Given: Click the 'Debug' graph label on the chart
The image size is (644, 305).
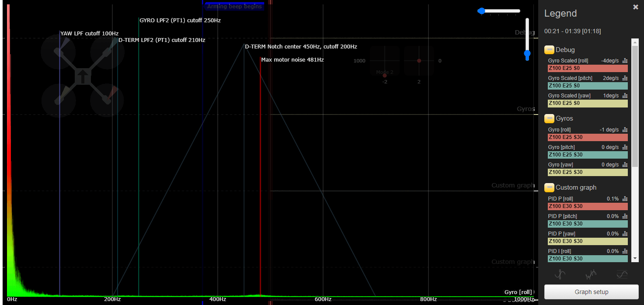Looking at the screenshot, I should click(524, 32).
